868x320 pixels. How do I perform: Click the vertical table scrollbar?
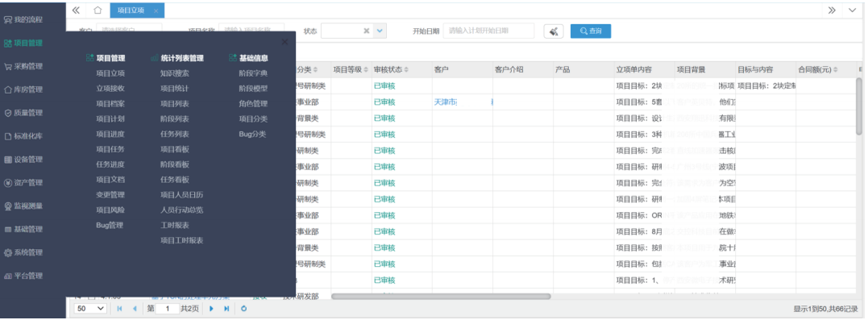tap(859, 106)
